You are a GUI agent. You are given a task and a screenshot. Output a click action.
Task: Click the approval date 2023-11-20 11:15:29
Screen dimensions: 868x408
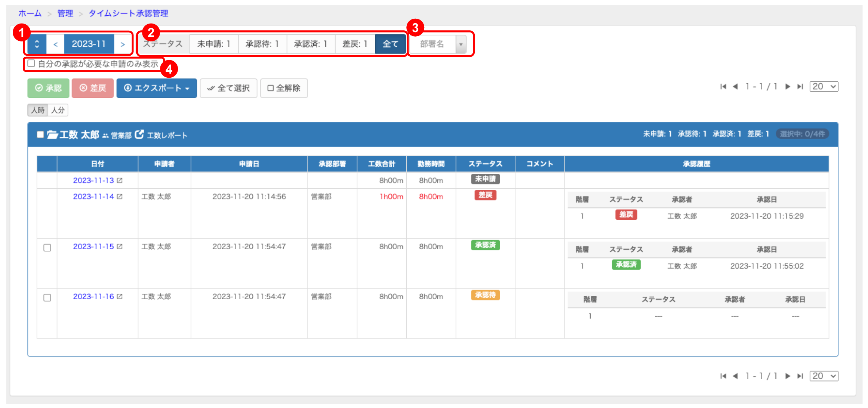pyautogui.click(x=767, y=216)
